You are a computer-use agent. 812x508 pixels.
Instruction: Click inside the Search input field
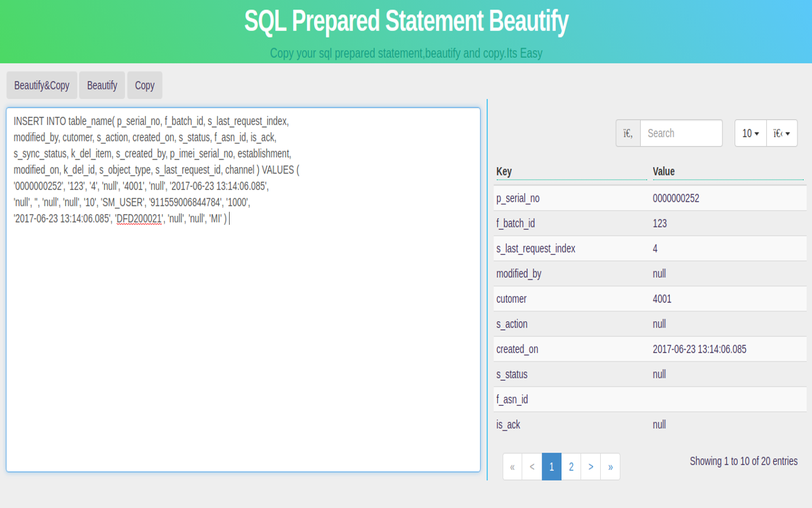[x=681, y=133]
